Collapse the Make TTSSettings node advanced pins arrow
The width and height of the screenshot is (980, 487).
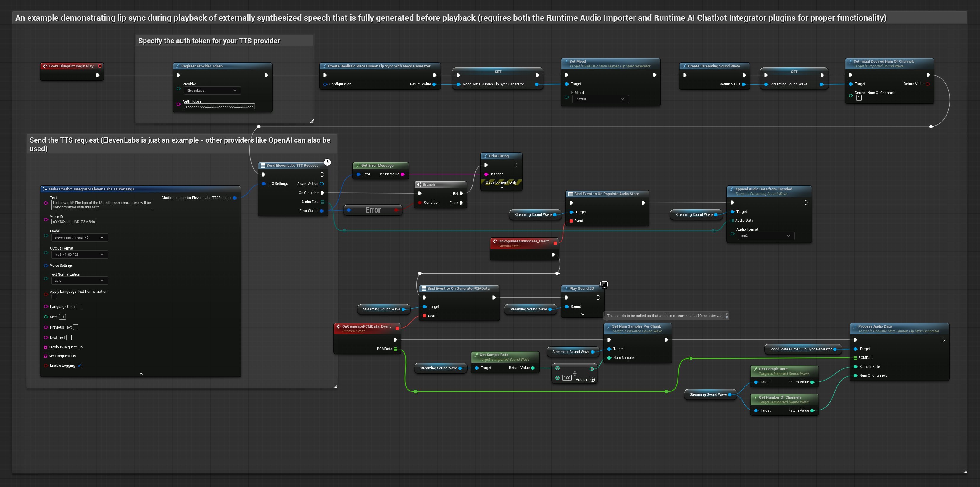tap(141, 374)
